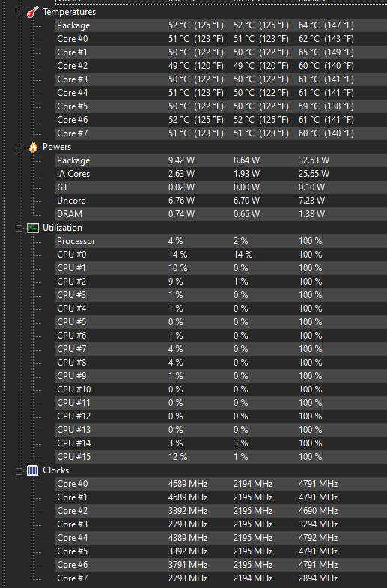Viewport: 387px width, 588px height.
Task: Click the 12 % value for CPU #15
Action: click(x=177, y=457)
